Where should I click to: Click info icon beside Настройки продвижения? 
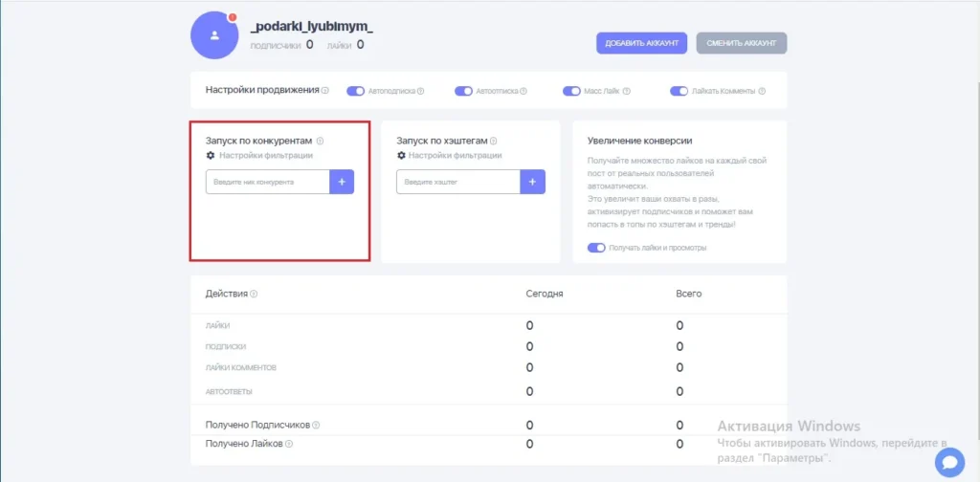(325, 91)
